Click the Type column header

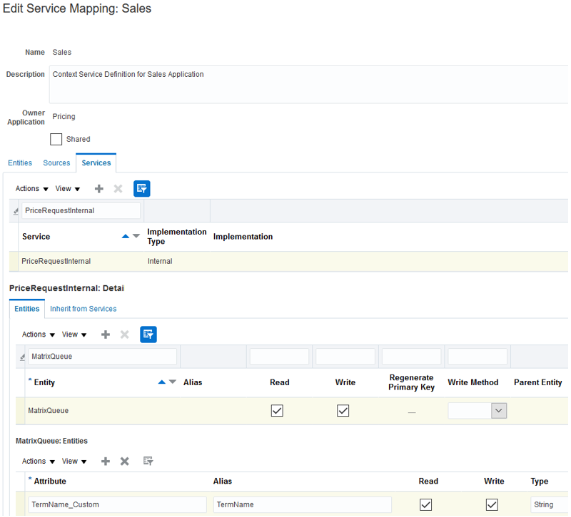[539, 481]
